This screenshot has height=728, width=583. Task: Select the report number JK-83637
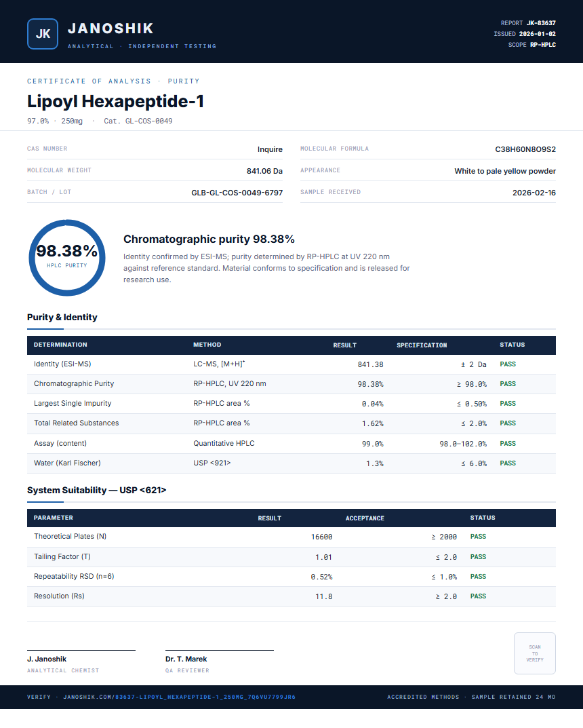[x=541, y=23]
